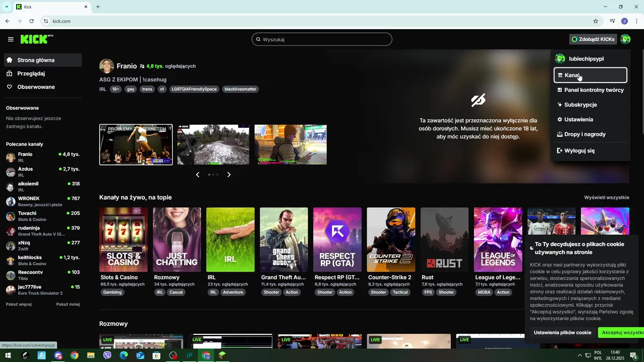Click the blacklivesmatter tag
This screenshot has height=362, width=644.
click(x=240, y=89)
